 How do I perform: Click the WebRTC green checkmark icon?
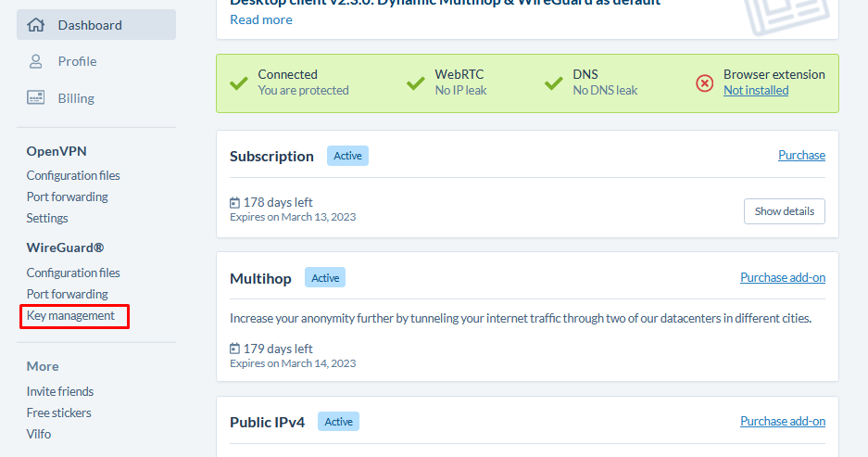coord(416,83)
